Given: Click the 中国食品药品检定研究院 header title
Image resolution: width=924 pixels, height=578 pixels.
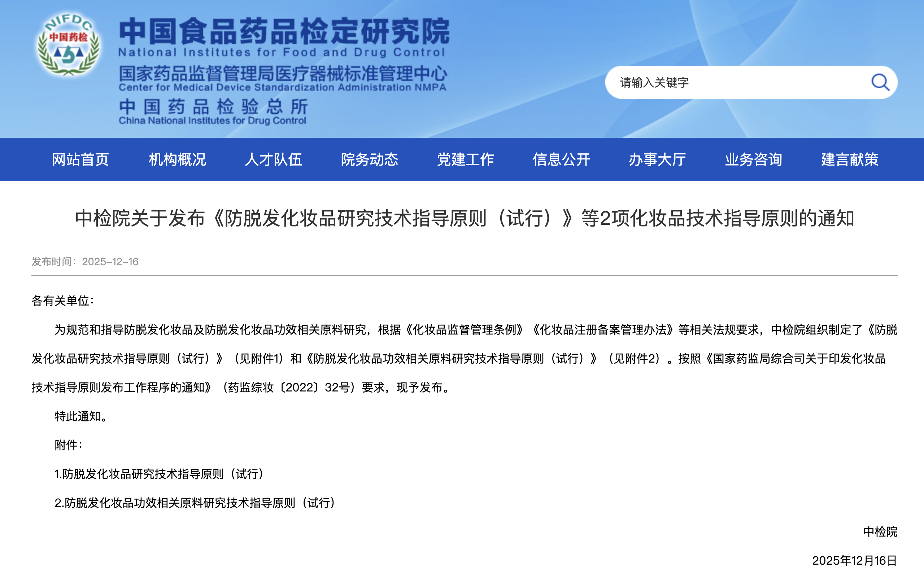Looking at the screenshot, I should (284, 31).
